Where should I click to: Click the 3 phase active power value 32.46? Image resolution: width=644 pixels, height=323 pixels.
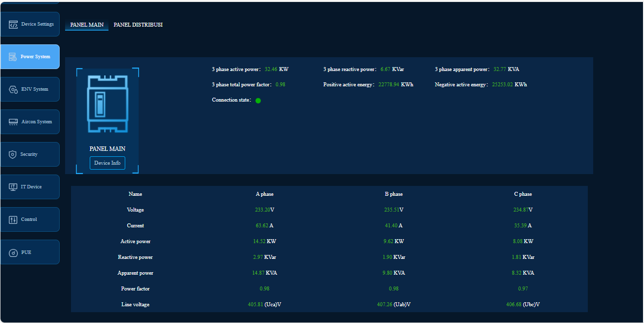point(271,70)
